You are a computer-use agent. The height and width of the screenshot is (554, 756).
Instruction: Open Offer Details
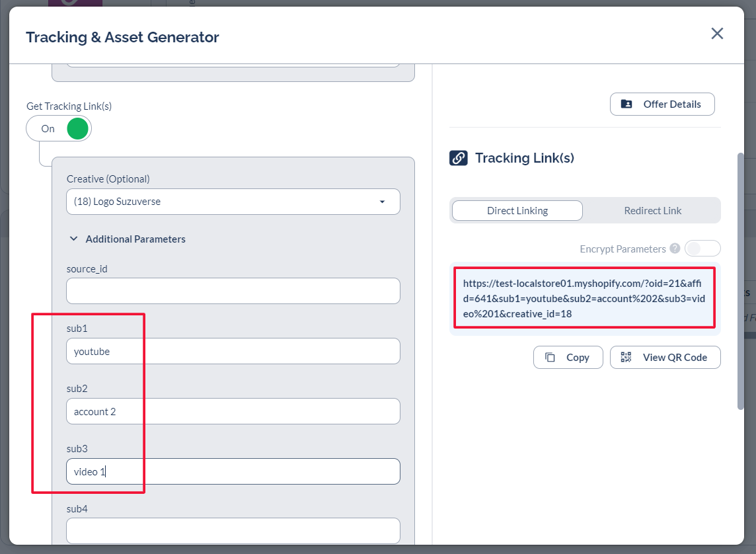[662, 104]
